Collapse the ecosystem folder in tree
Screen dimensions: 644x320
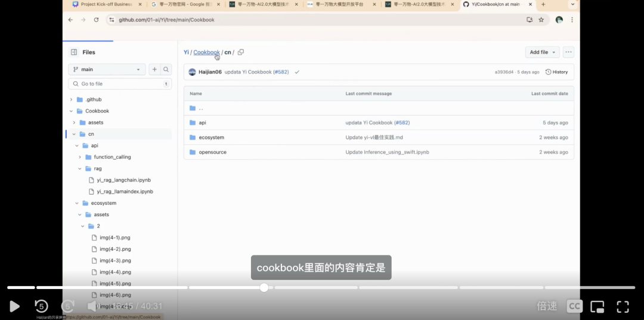pyautogui.click(x=77, y=203)
